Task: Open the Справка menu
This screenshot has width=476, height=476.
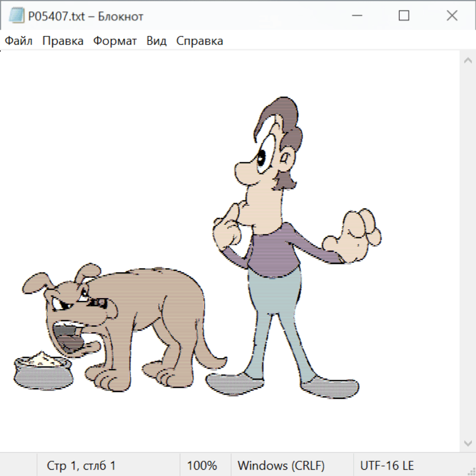Action: [199, 41]
